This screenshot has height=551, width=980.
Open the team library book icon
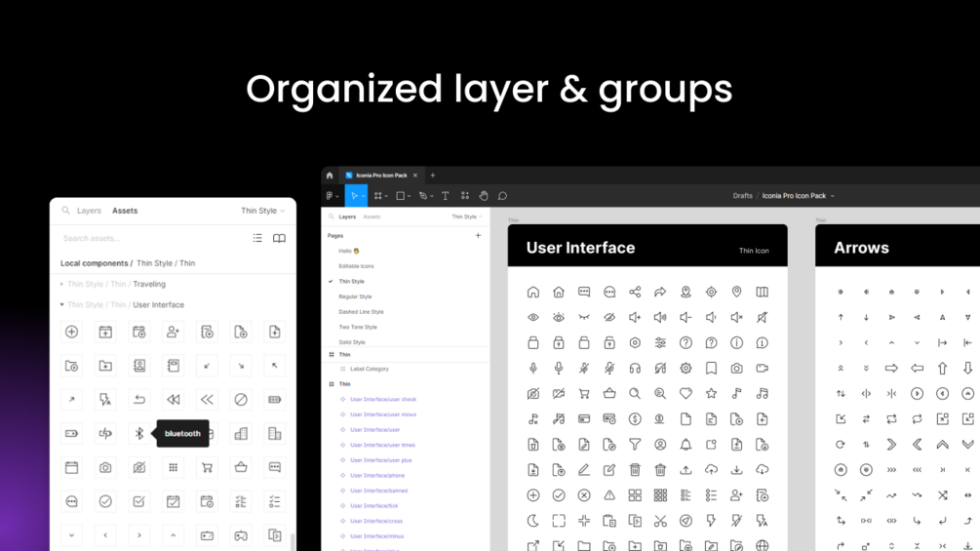(x=280, y=238)
